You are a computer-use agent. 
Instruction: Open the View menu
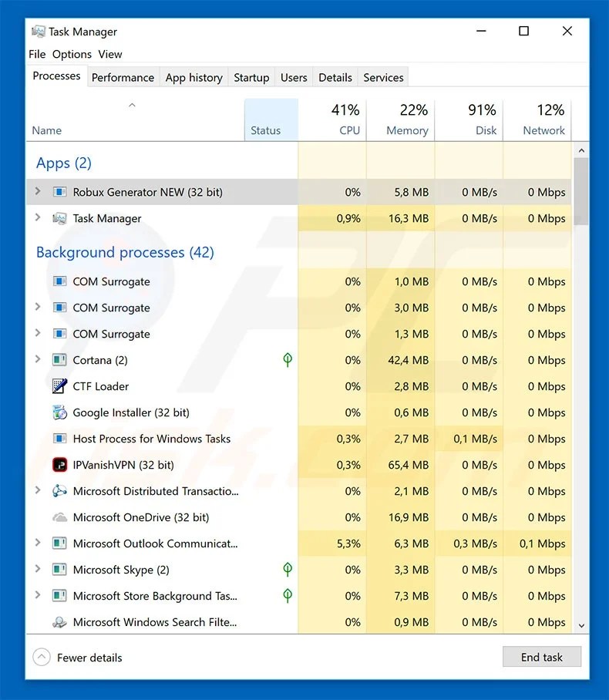110,54
